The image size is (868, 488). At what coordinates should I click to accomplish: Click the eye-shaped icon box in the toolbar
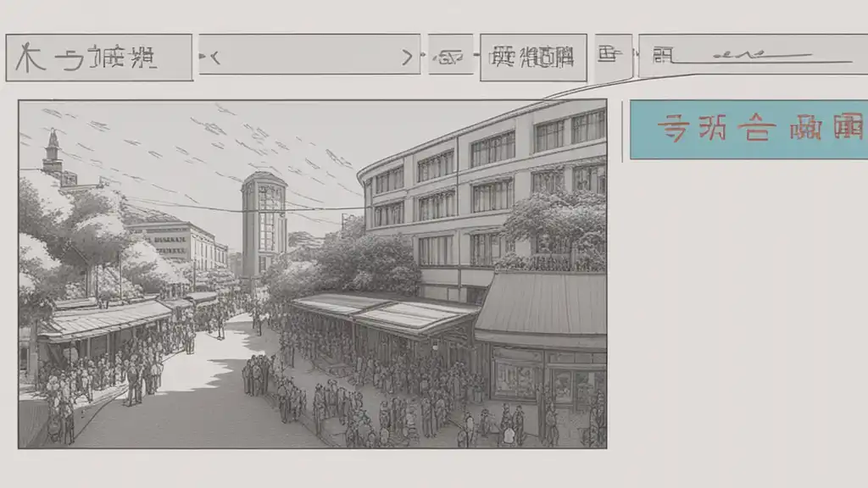tap(451, 54)
